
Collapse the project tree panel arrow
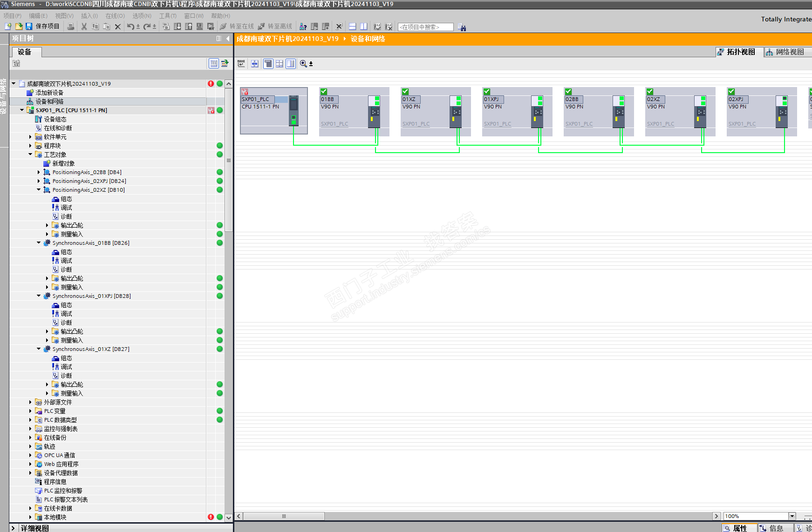tap(228, 39)
